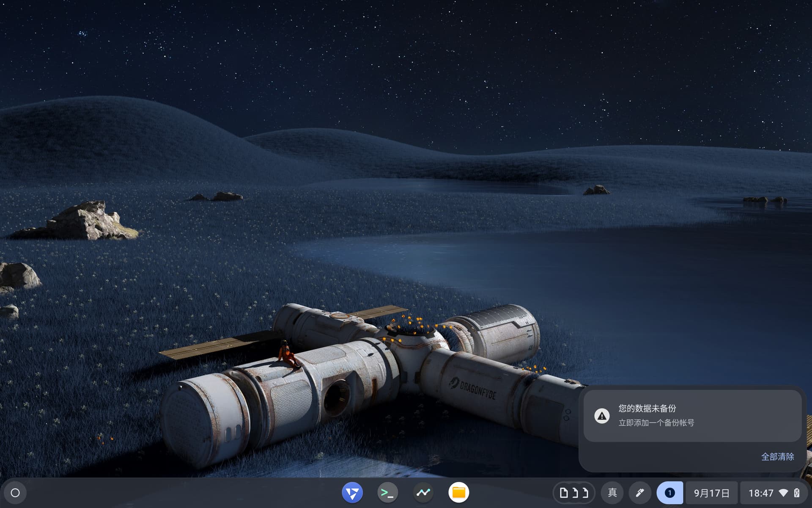Toggle the notification count badge

point(669,493)
